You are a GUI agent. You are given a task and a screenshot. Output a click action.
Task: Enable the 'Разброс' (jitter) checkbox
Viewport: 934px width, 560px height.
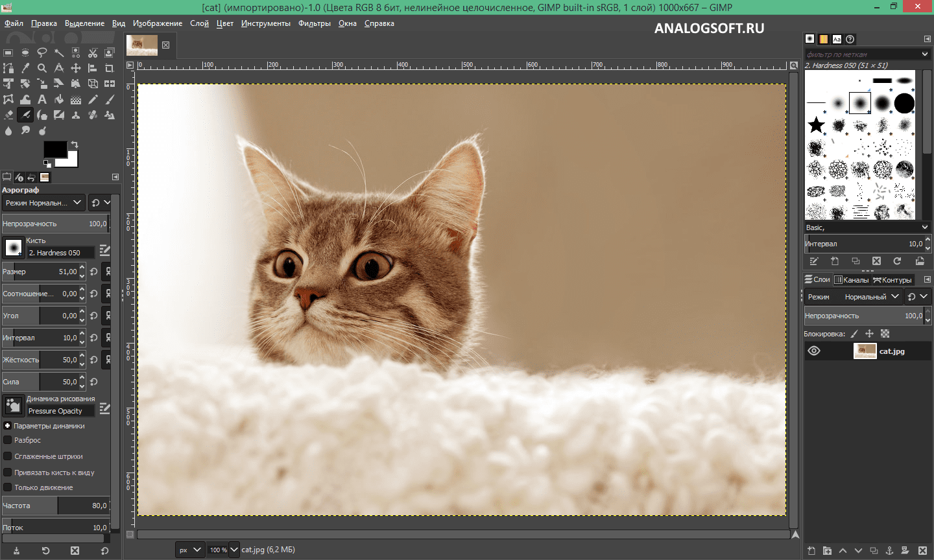8,440
